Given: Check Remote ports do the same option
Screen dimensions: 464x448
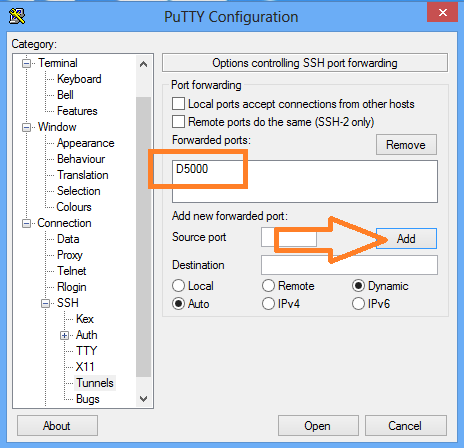Looking at the screenshot, I should pyautogui.click(x=178, y=122).
